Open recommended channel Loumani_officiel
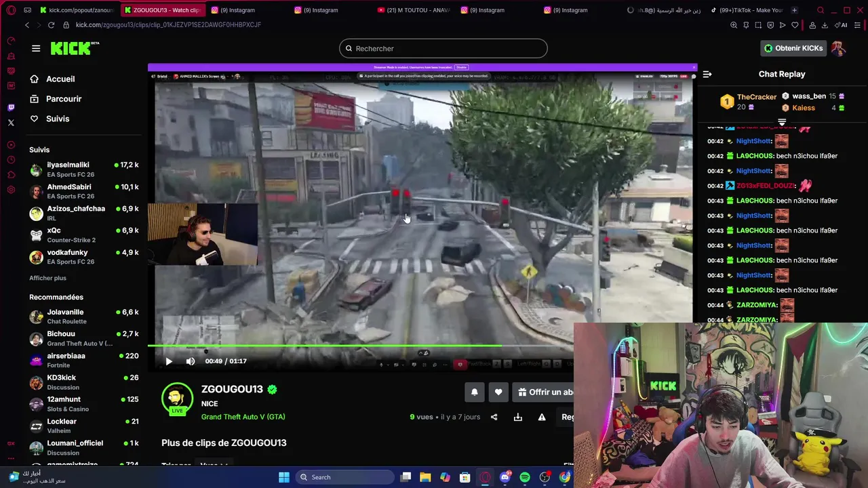868x488 pixels. 84,447
